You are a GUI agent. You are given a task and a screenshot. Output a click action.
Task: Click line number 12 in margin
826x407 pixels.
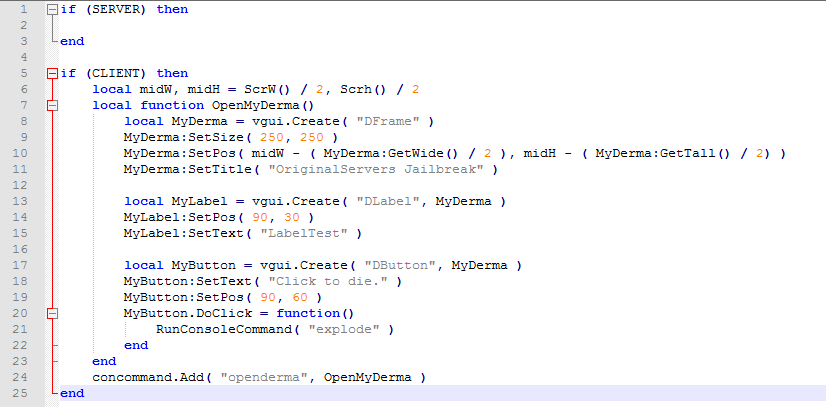point(19,185)
